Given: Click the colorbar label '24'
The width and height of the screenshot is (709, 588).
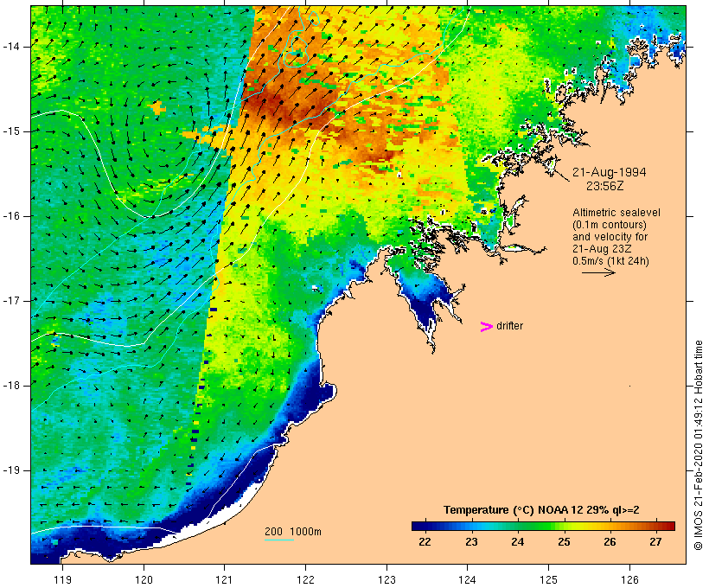Looking at the screenshot, I should click(x=517, y=541).
